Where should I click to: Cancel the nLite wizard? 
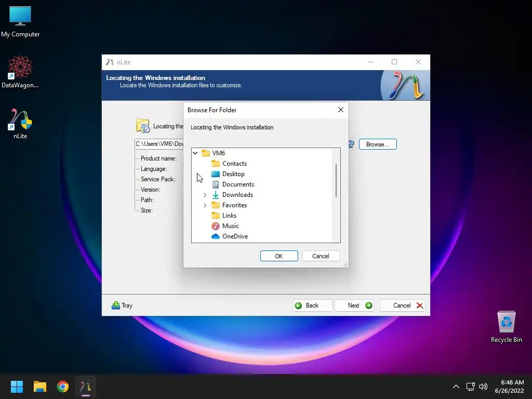[403, 305]
